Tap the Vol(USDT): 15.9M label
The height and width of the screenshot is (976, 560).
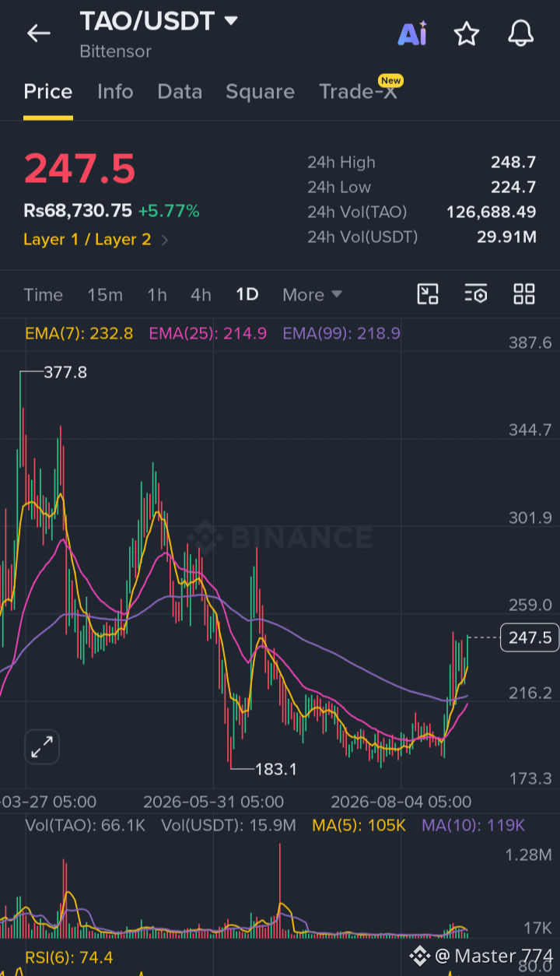click(x=229, y=825)
